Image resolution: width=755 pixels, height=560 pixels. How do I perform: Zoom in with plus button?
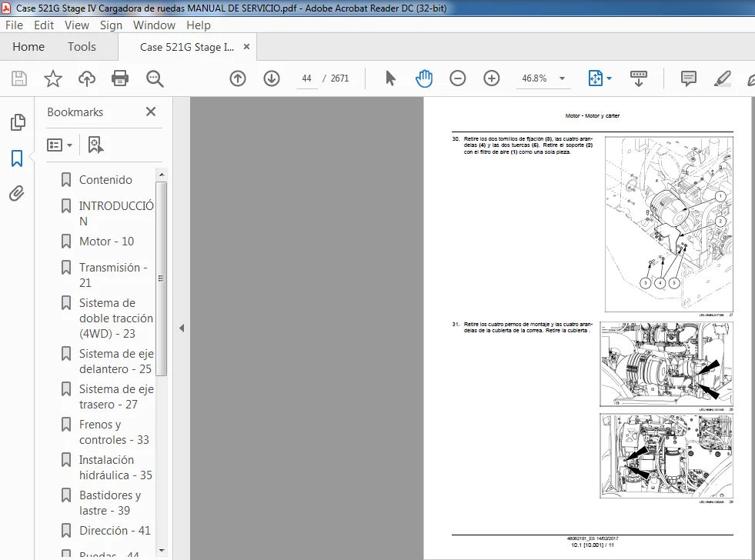click(x=491, y=78)
